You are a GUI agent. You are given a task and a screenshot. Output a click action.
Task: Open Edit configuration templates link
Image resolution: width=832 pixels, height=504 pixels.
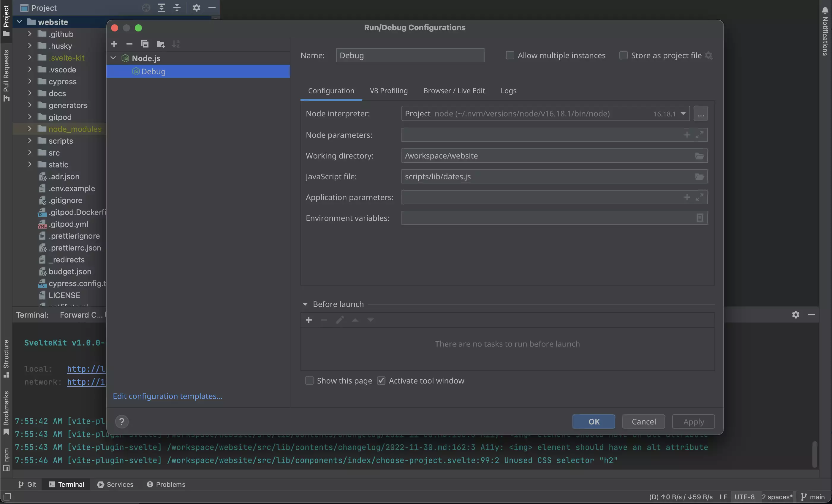click(x=167, y=396)
